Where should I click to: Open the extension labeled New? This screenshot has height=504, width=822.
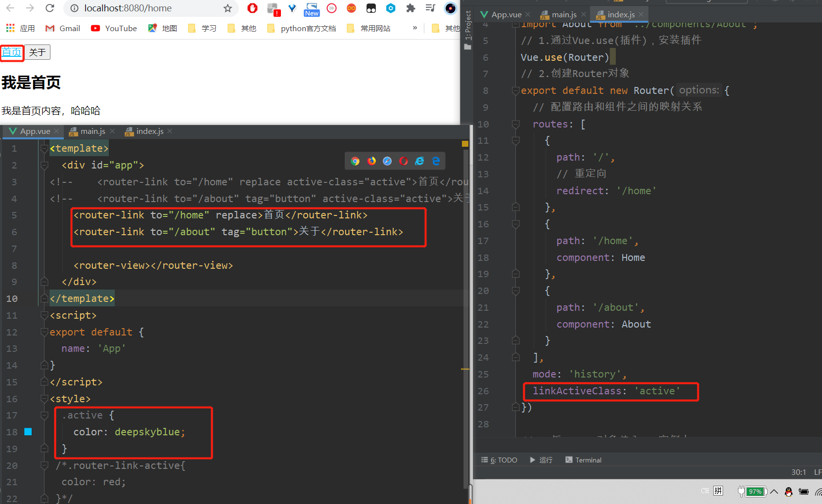(x=312, y=9)
